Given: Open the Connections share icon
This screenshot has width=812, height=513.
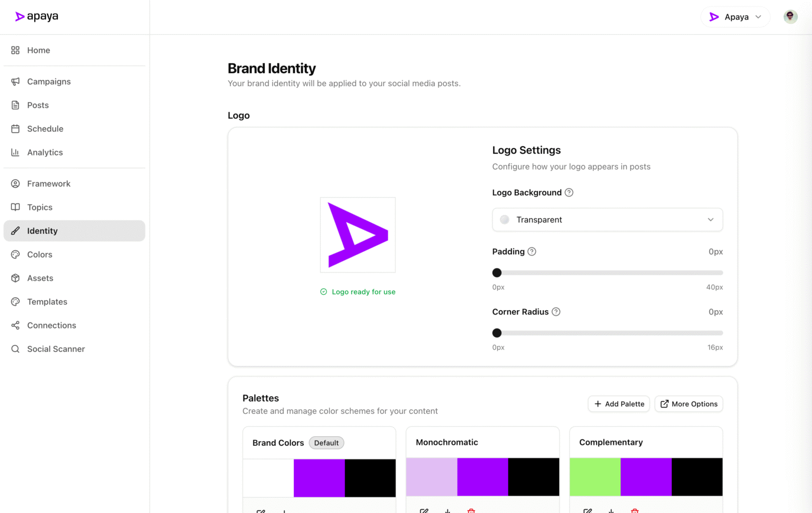Looking at the screenshot, I should click(x=16, y=325).
